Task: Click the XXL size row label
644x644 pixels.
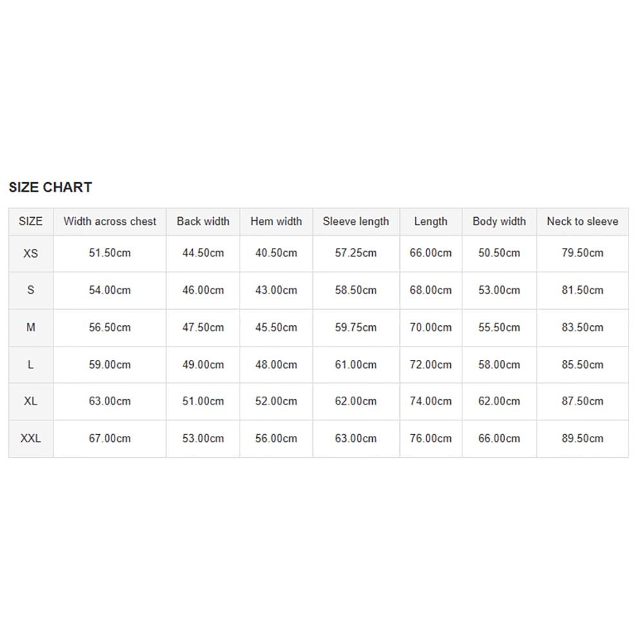Action: (x=30, y=439)
